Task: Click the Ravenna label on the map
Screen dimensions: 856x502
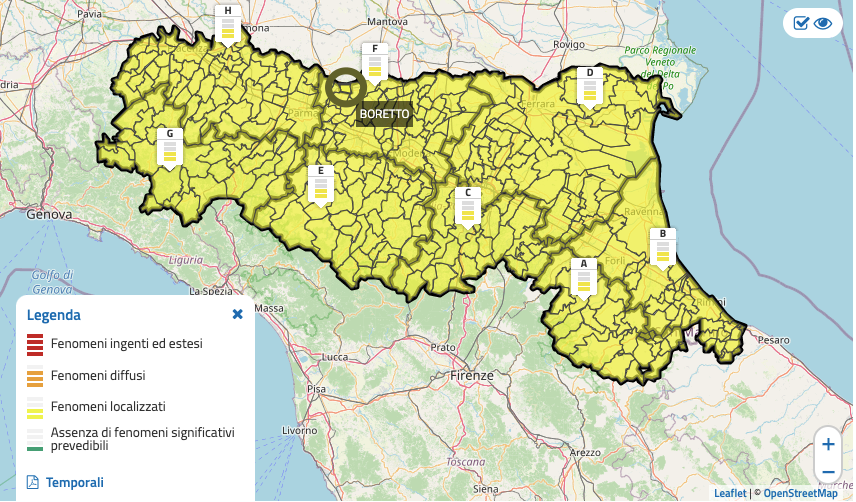Action: [x=645, y=211]
